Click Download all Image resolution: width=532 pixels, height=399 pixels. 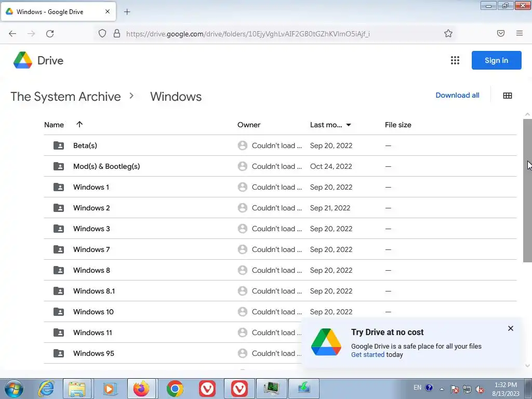coord(457,96)
